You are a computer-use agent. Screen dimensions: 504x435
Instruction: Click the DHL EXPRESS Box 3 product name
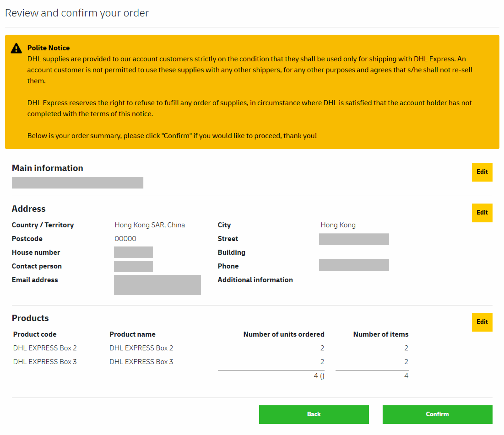point(141,362)
